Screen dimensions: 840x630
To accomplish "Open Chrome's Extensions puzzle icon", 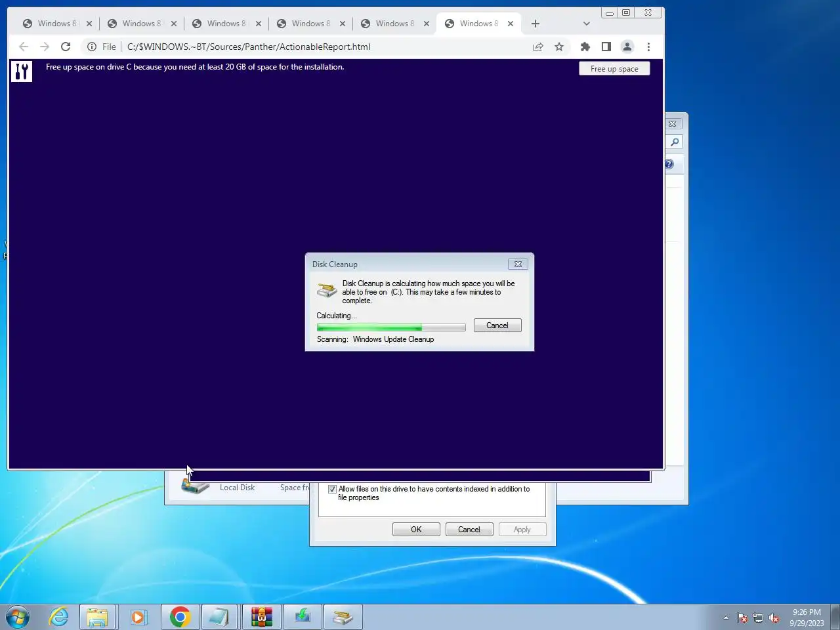I will click(585, 47).
